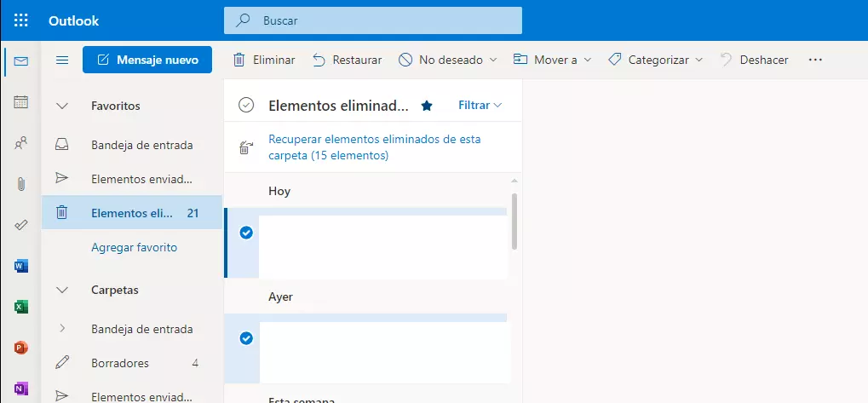Uncheck the selected message under Hoy
The image size is (868, 403).
[x=246, y=233]
